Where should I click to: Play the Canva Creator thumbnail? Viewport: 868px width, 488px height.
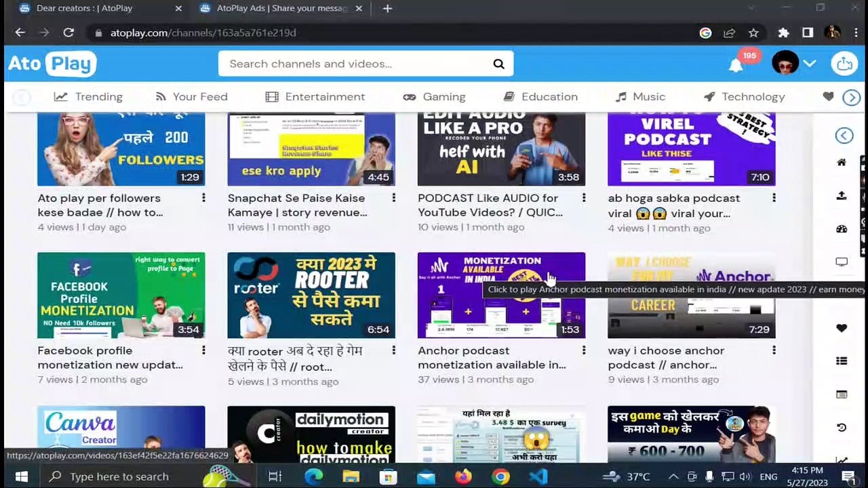pos(121,434)
